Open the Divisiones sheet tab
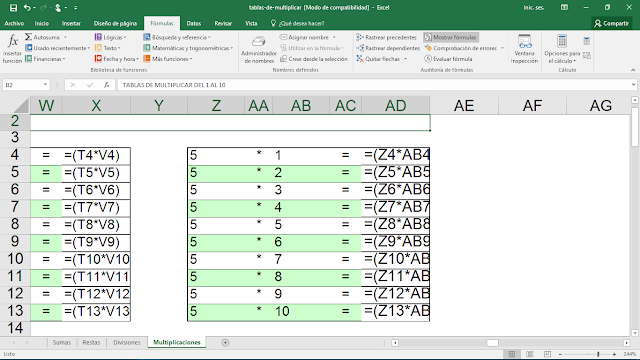Viewport: 640px width, 360px height. click(x=127, y=342)
